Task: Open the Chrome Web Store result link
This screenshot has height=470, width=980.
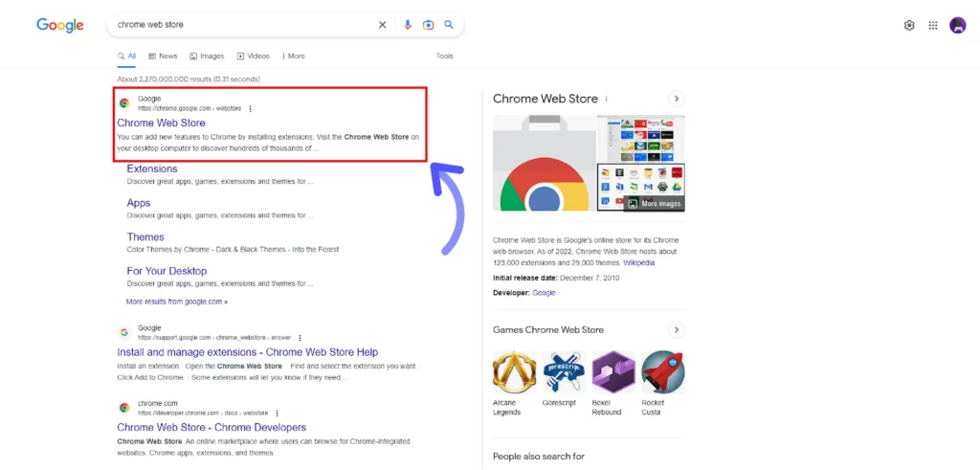Action: (161, 123)
